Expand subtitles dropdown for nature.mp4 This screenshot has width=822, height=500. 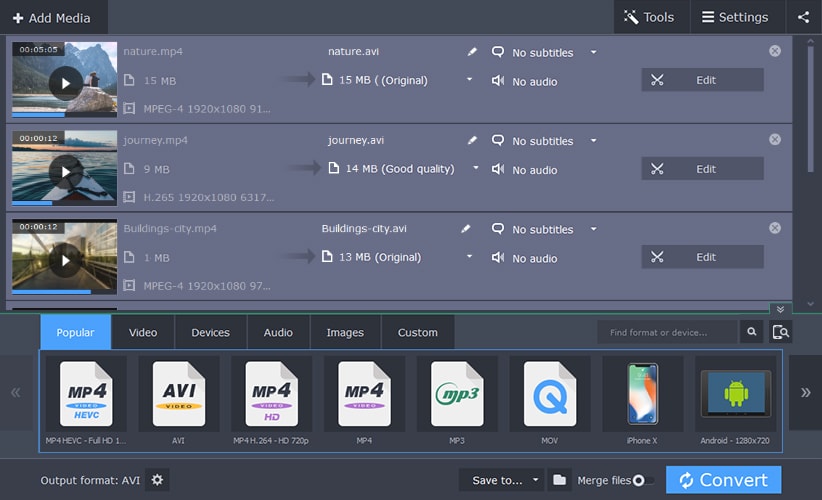(593, 52)
